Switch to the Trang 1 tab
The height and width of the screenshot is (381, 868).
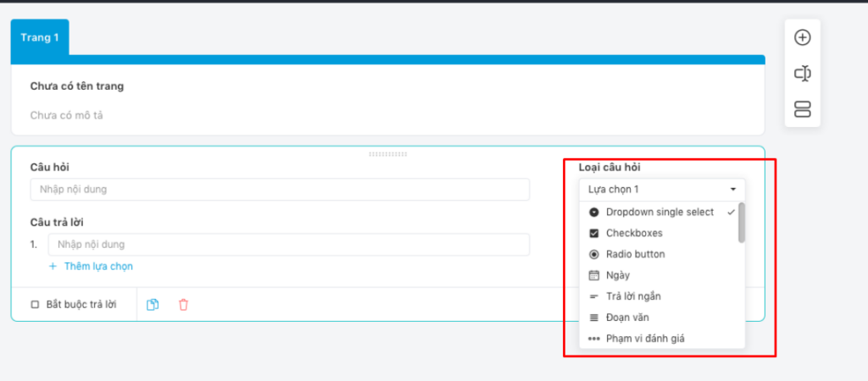(x=40, y=37)
